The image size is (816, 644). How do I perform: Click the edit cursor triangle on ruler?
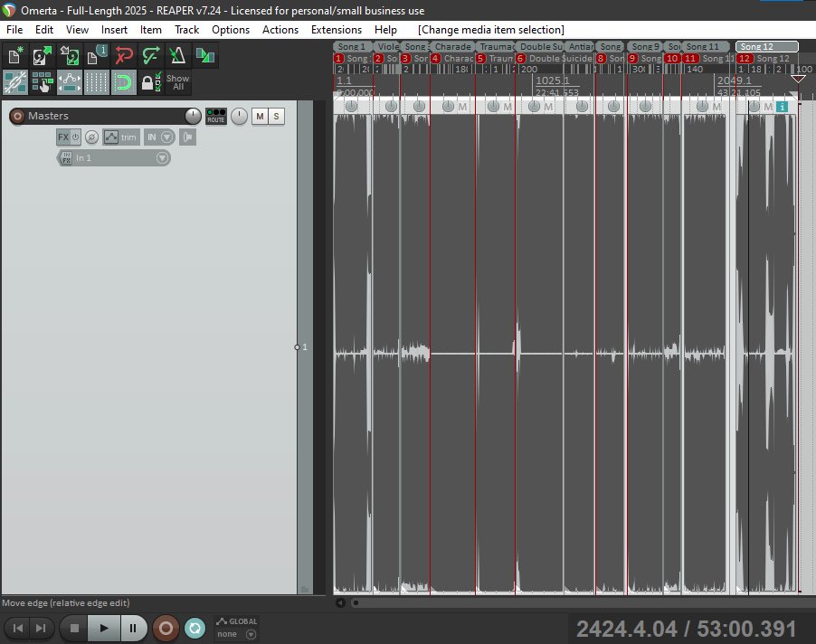point(798,79)
